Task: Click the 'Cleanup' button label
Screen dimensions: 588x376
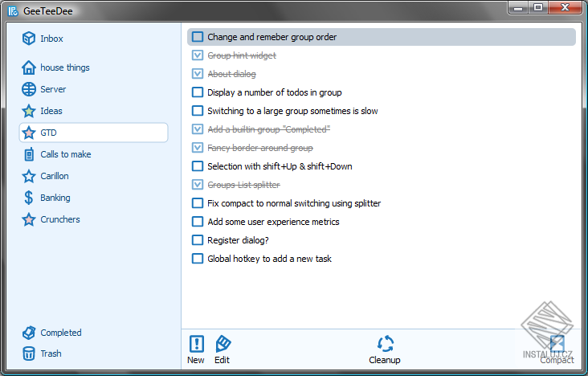Action: 385,360
